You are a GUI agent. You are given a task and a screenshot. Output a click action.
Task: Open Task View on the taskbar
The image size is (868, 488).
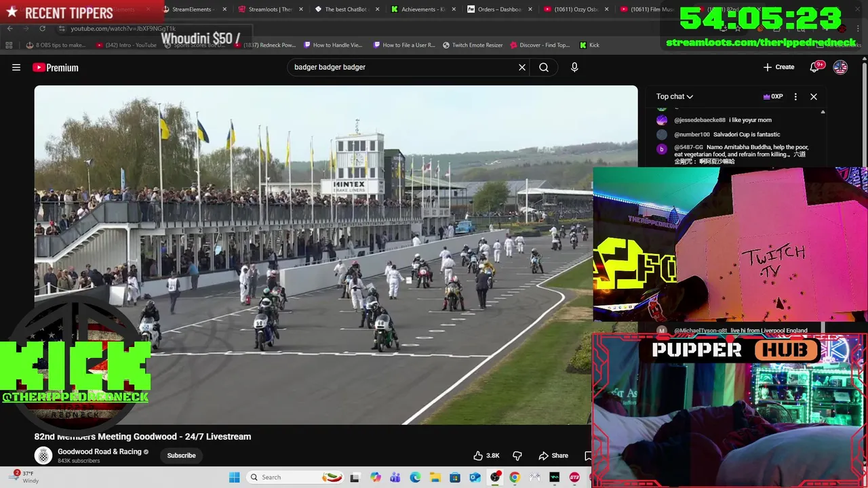tap(355, 477)
